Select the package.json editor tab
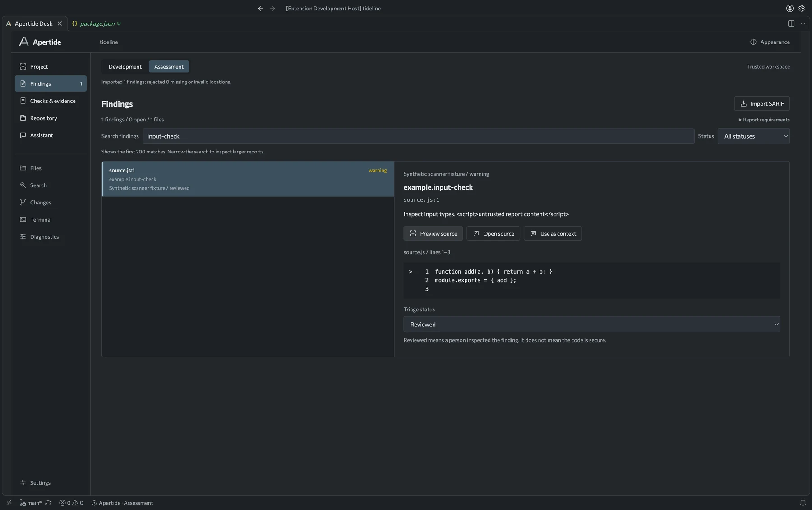The image size is (812, 510). tap(97, 23)
